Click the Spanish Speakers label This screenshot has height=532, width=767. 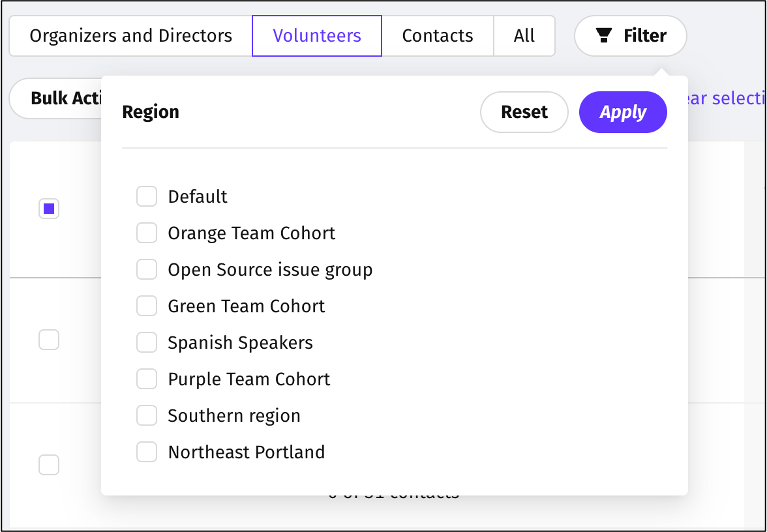pyautogui.click(x=240, y=342)
